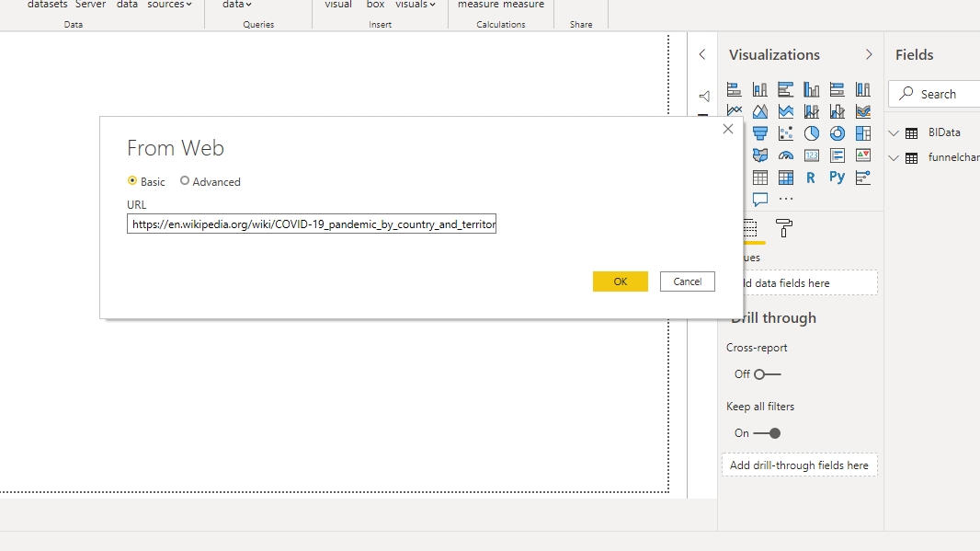Choose the scatter chart visual
Image resolution: width=980 pixels, height=551 pixels.
(786, 133)
